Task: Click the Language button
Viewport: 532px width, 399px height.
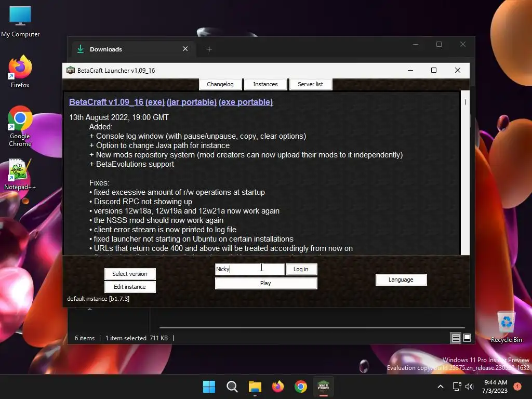Action: 401,280
